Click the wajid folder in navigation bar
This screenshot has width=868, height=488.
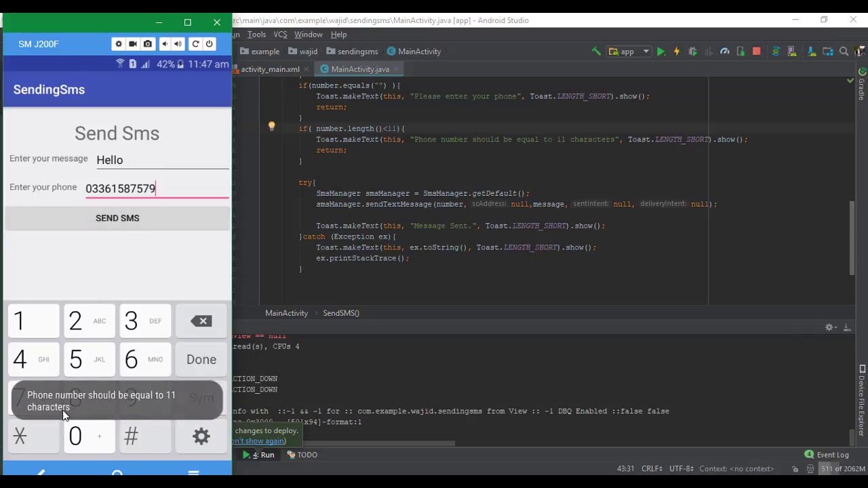pyautogui.click(x=303, y=52)
